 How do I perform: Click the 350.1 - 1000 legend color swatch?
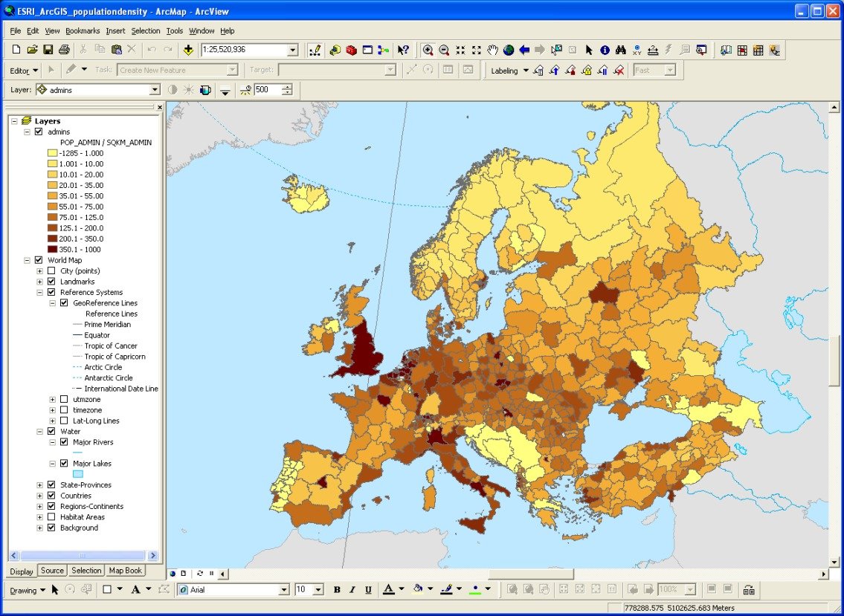tap(53, 250)
